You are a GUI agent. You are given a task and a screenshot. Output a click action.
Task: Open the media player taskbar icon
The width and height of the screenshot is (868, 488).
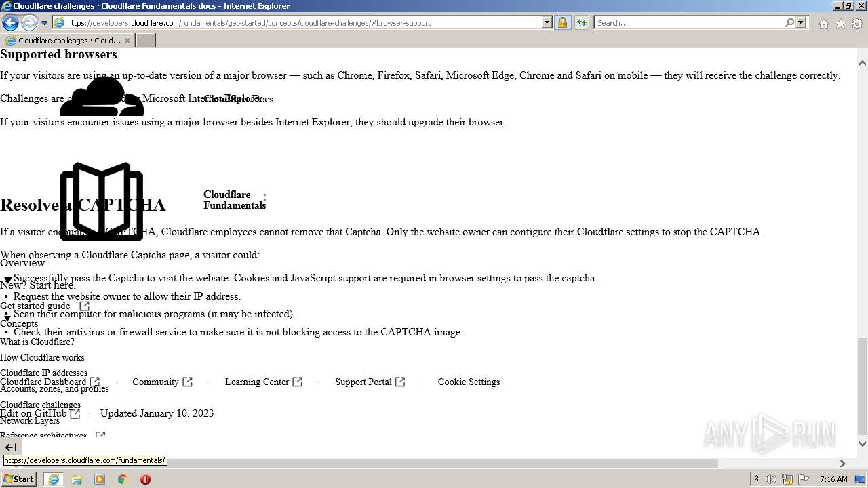tap(100, 479)
